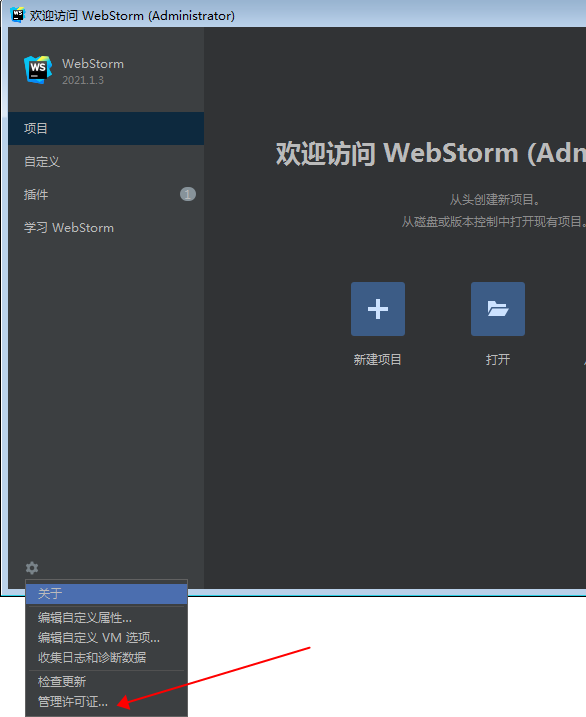
Task: Click the WebStorm icon in the title bar
Action: (17, 15)
